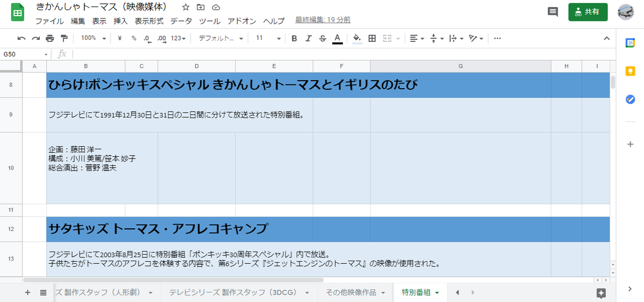Open the データ menu
This screenshot has height=302, width=644.
[x=181, y=21]
